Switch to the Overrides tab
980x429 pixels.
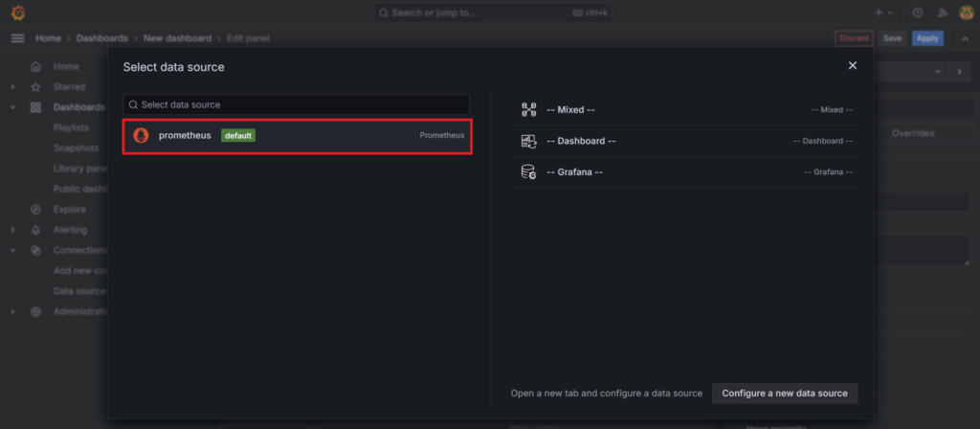[x=913, y=133]
